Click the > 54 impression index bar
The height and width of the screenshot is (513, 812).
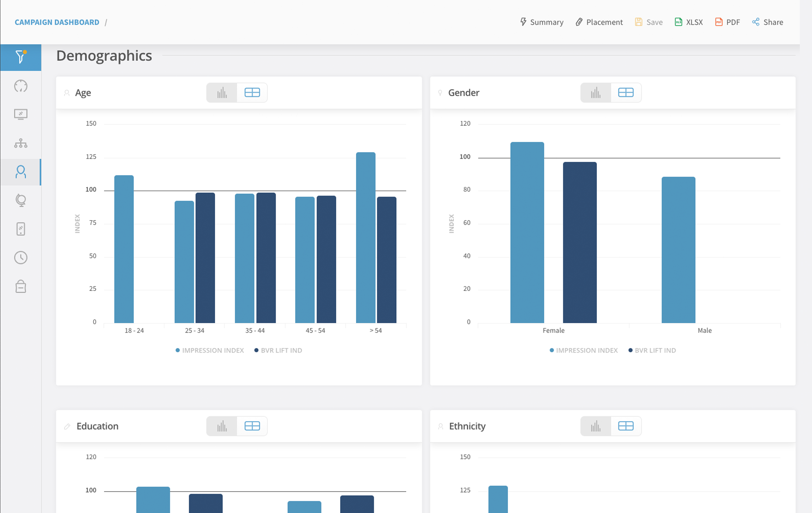pos(366,237)
